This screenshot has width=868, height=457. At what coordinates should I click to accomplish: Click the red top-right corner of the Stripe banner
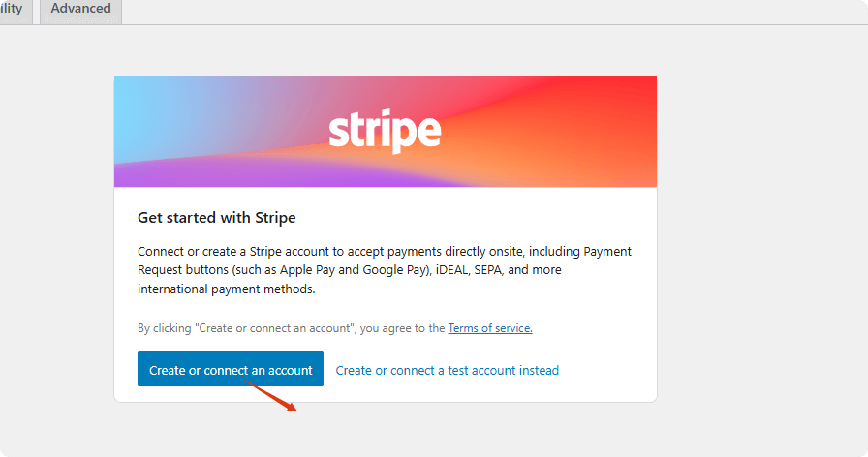point(639,91)
